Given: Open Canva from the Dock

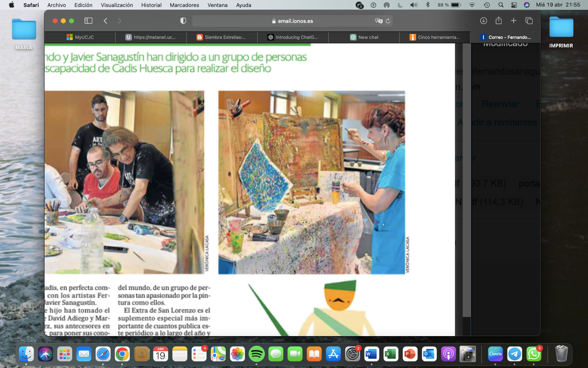Looking at the screenshot, I should [x=495, y=354].
